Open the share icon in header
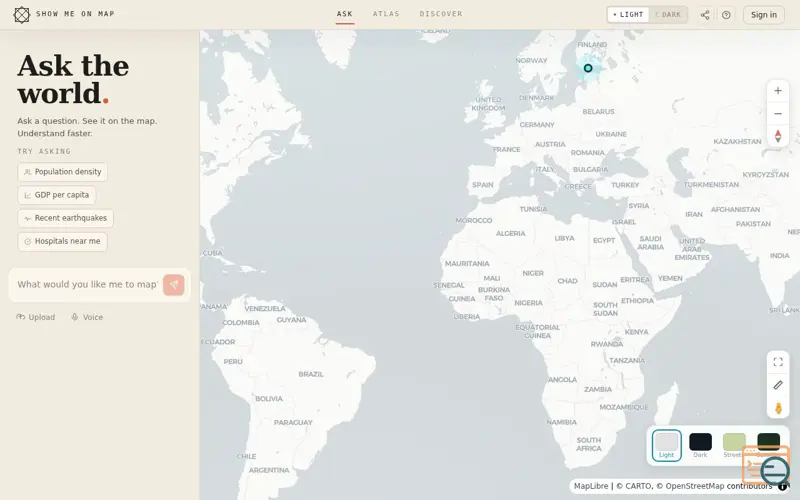This screenshot has width=800, height=500. [705, 15]
